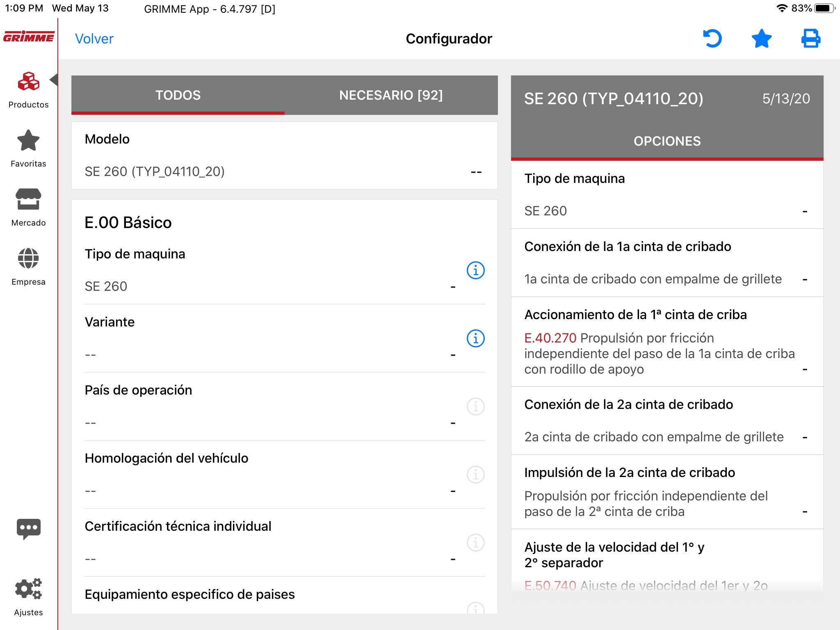840x630 pixels.
Task: Open the Productos section
Action: click(28, 90)
